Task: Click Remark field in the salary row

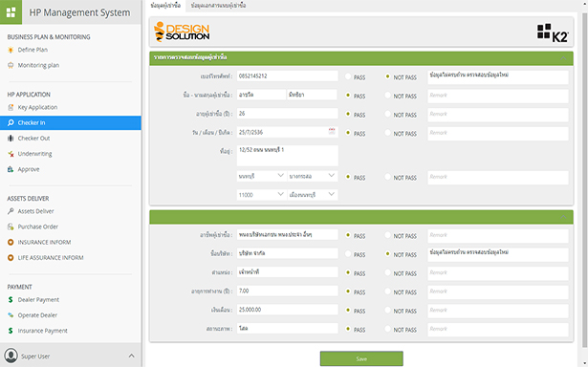Action: point(498,312)
